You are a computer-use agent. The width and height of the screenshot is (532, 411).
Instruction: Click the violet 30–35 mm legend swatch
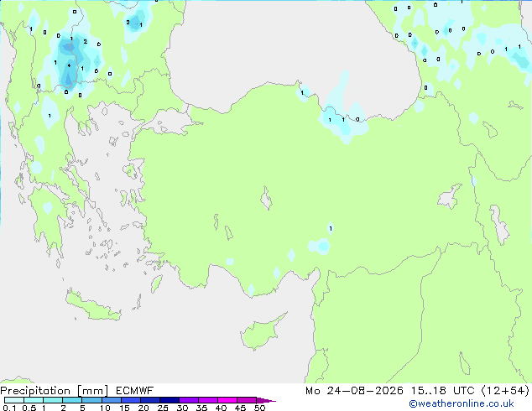point(189,400)
